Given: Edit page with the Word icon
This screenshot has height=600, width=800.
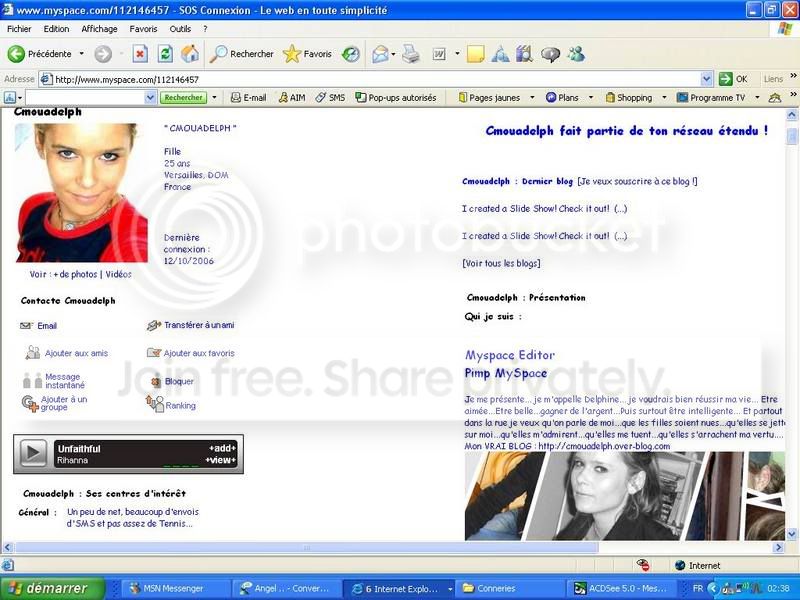Looking at the screenshot, I should point(439,54).
